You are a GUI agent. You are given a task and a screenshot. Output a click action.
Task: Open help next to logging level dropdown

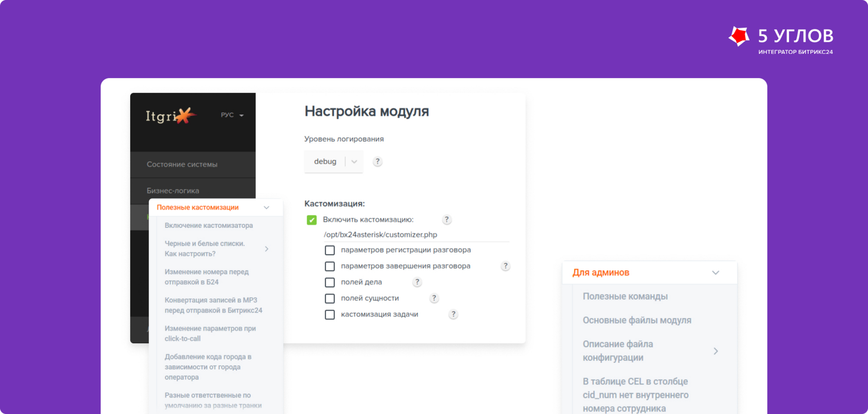tap(378, 162)
